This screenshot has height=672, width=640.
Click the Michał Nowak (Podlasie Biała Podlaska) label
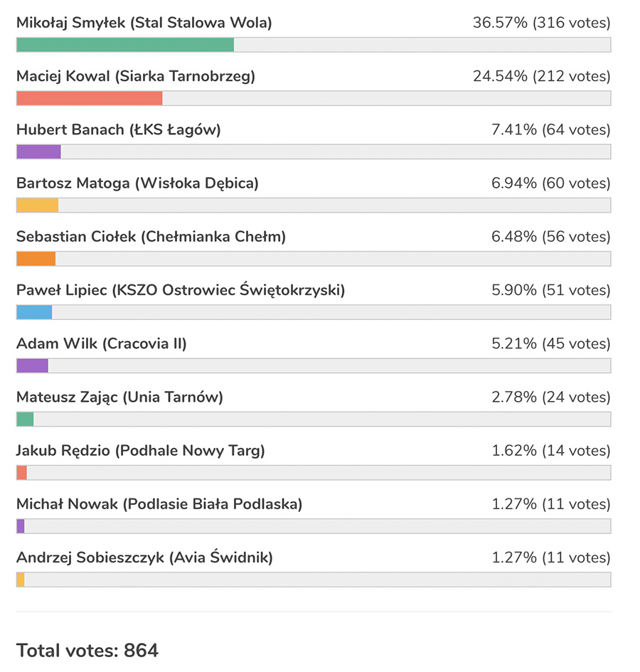pos(159,504)
